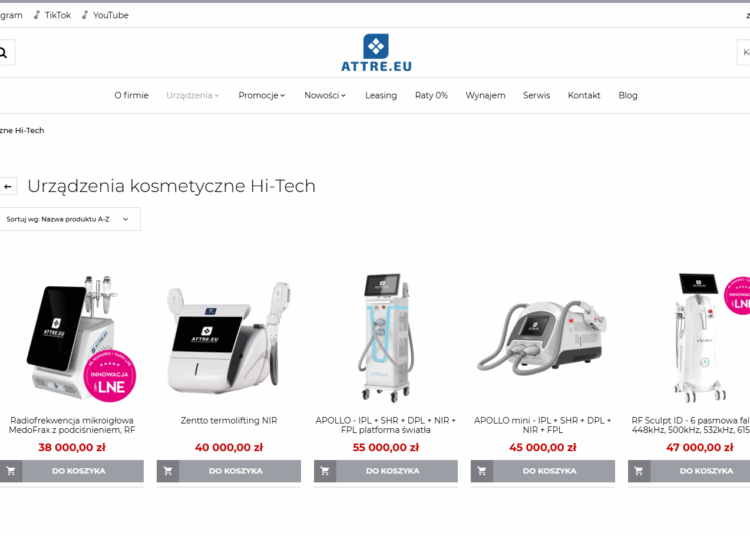Click the search magnifier icon

coord(3,53)
